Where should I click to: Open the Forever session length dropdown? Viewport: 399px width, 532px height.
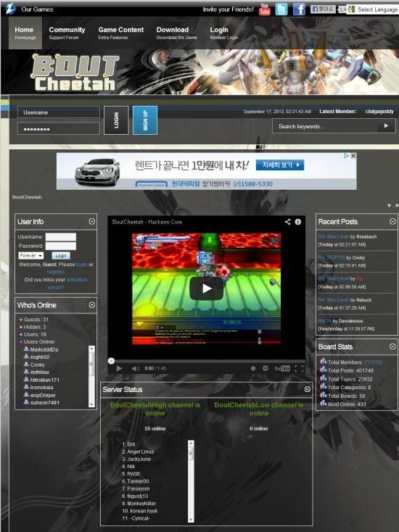pyautogui.click(x=31, y=255)
